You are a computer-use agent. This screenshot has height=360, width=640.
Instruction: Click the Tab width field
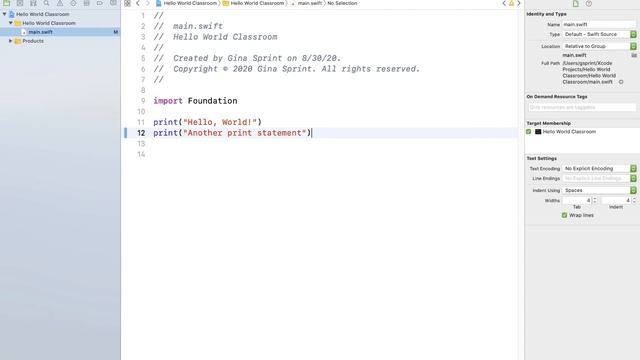tap(577, 200)
